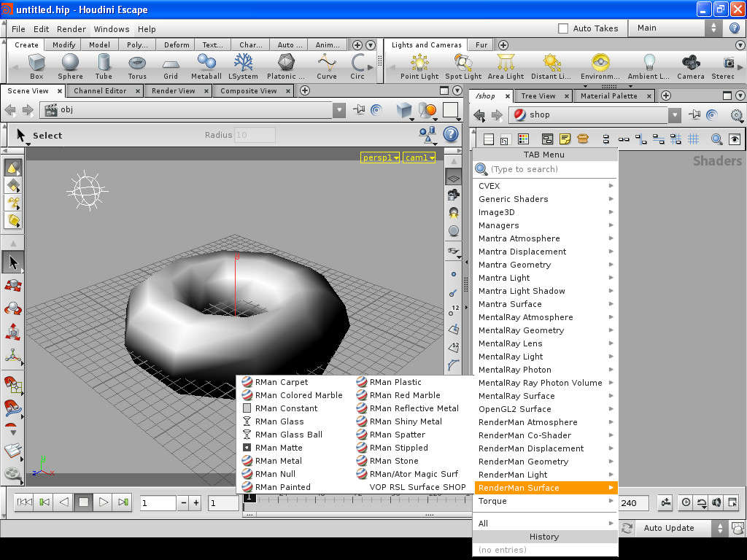Increase frame with the plus stepper
Image resolution: width=747 pixels, height=560 pixels.
(196, 503)
